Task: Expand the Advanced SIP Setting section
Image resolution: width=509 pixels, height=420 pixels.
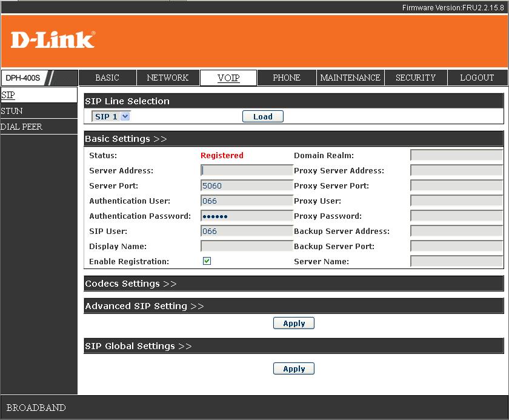Action: coord(144,306)
